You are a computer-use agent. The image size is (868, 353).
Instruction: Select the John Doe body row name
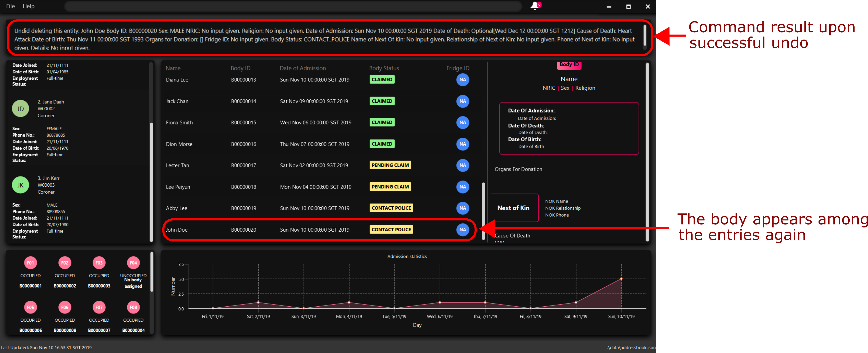pos(177,230)
